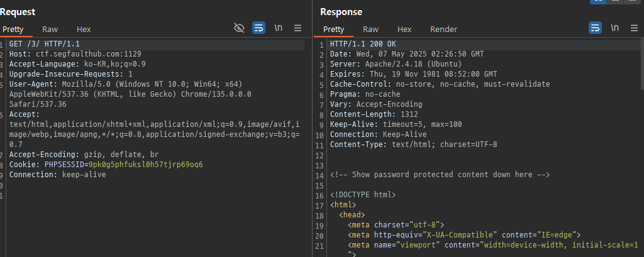Toggle line wrap in the Request panel

(x=258, y=28)
